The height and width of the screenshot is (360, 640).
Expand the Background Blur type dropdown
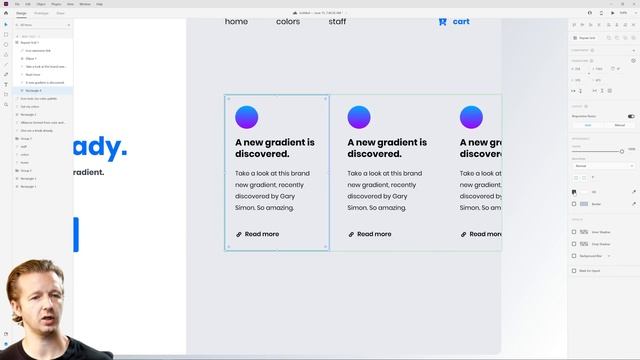pyautogui.click(x=609, y=256)
